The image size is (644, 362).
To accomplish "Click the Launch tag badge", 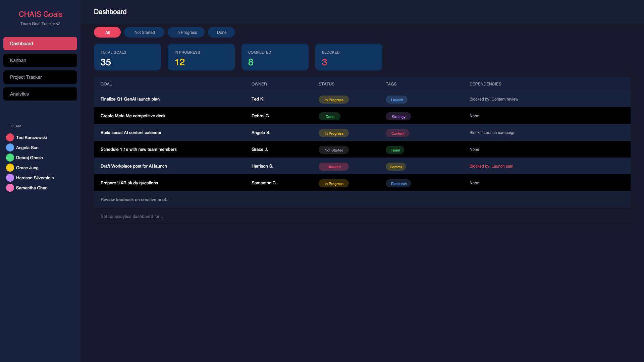I will [396, 100].
